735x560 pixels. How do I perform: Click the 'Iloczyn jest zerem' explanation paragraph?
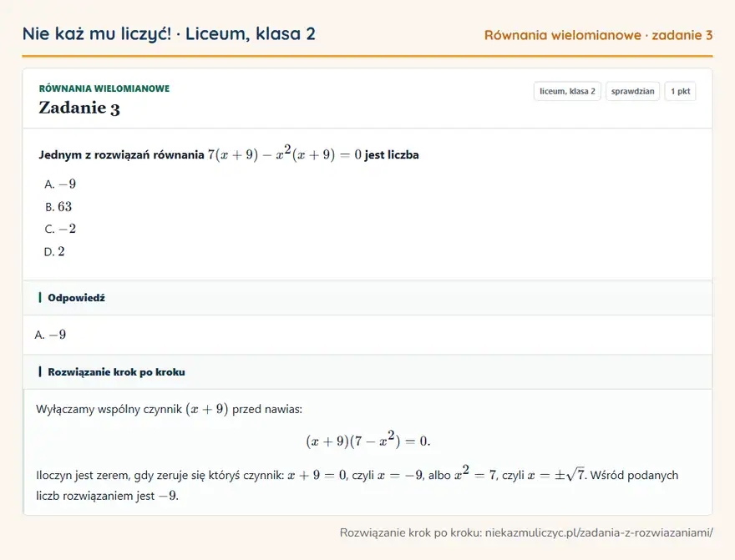click(x=357, y=485)
